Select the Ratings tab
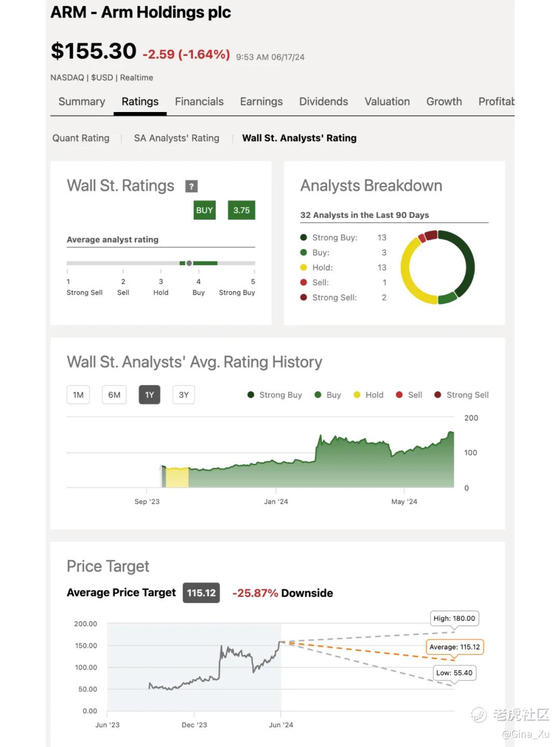Image resolution: width=560 pixels, height=747 pixels. tap(140, 102)
